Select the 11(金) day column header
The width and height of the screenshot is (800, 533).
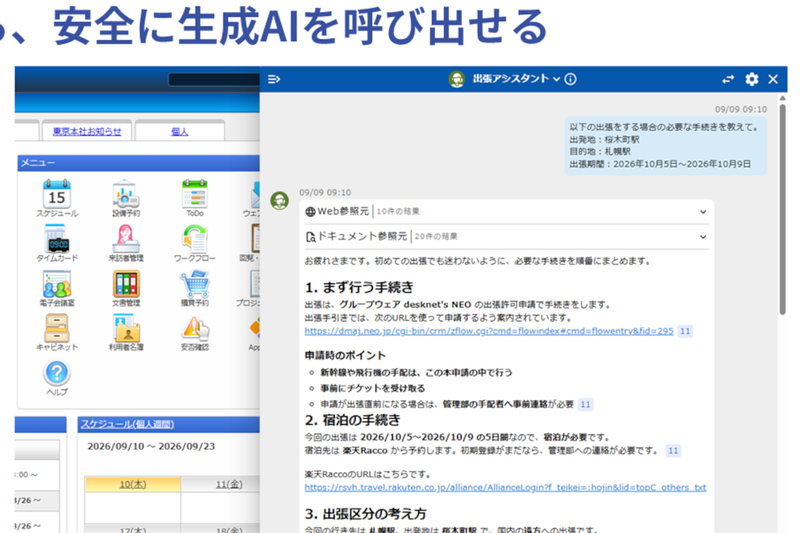(x=229, y=485)
